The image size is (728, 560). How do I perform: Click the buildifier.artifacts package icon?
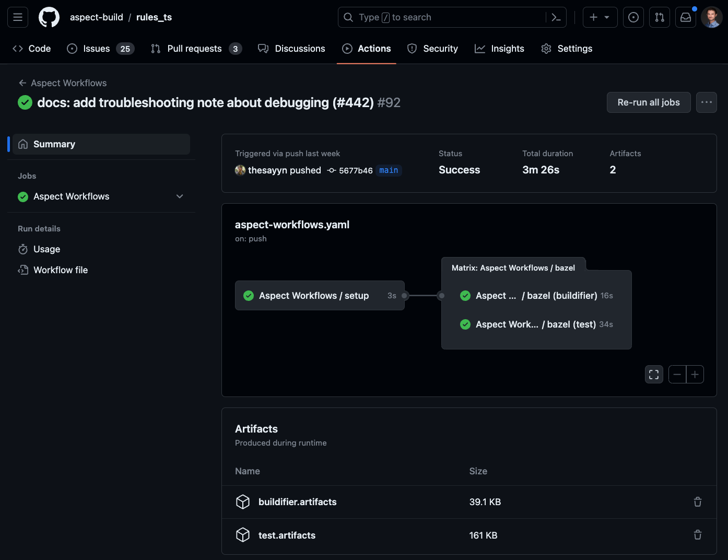(x=243, y=502)
